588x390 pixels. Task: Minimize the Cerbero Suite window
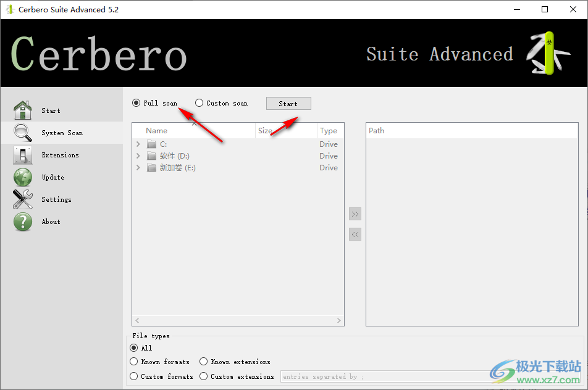[x=517, y=9]
